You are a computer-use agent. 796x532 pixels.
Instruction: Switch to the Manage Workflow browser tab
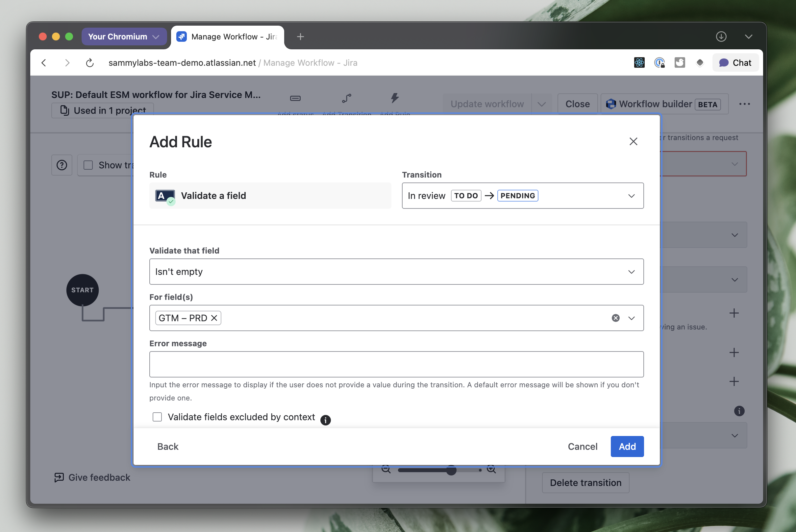227,36
